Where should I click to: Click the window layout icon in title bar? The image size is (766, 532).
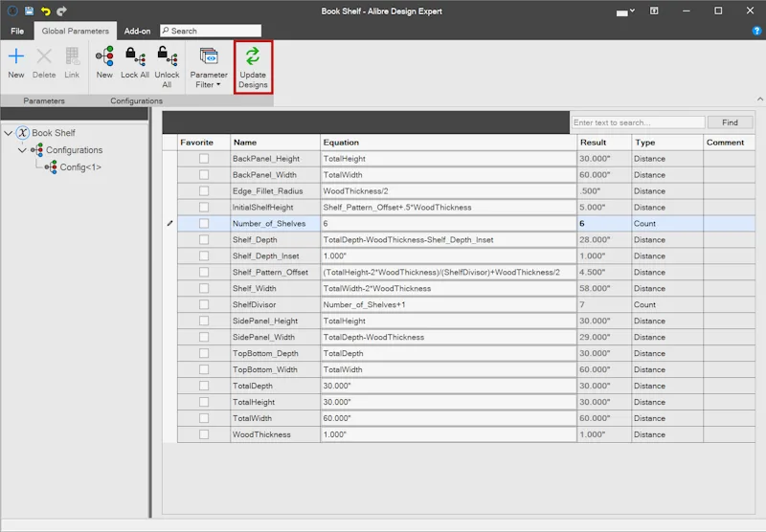tap(654, 11)
